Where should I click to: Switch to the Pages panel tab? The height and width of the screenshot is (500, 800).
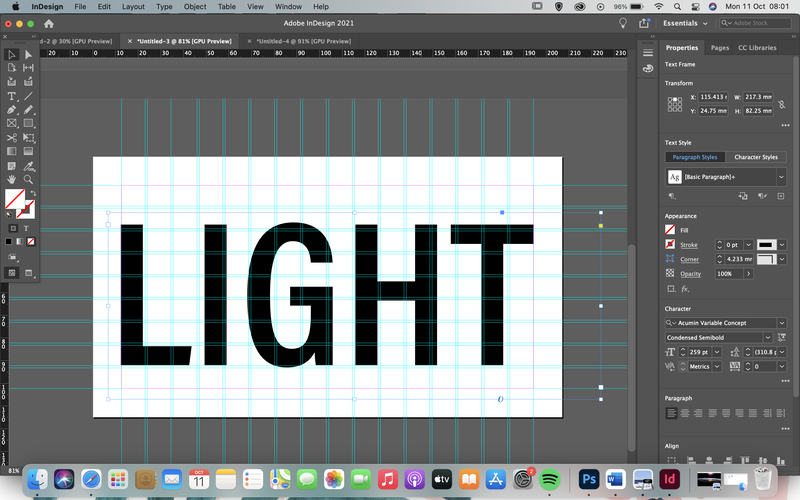719,47
